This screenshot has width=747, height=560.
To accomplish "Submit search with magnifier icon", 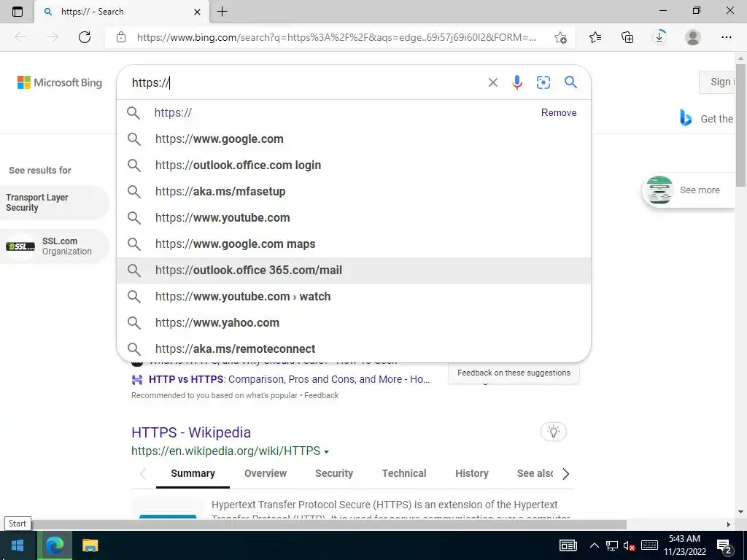I will coord(570,82).
